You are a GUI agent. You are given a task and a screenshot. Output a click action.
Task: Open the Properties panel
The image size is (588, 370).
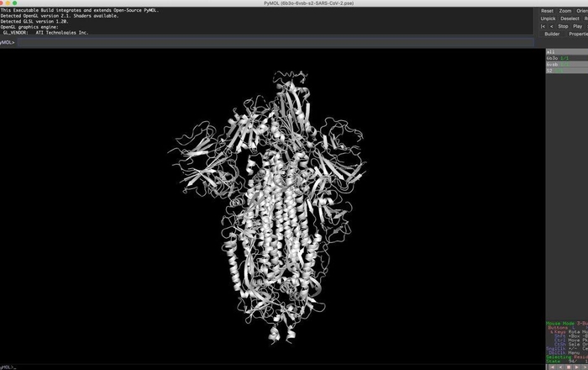click(578, 34)
